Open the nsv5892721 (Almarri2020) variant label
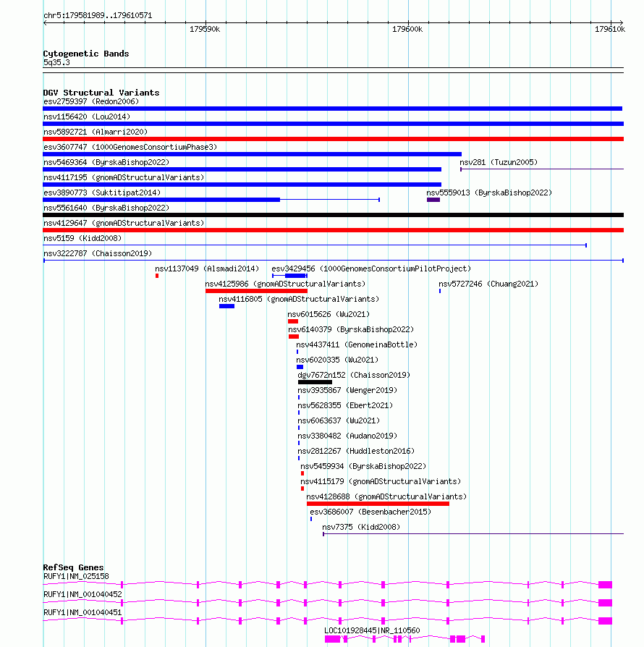The image size is (644, 647). [96, 132]
